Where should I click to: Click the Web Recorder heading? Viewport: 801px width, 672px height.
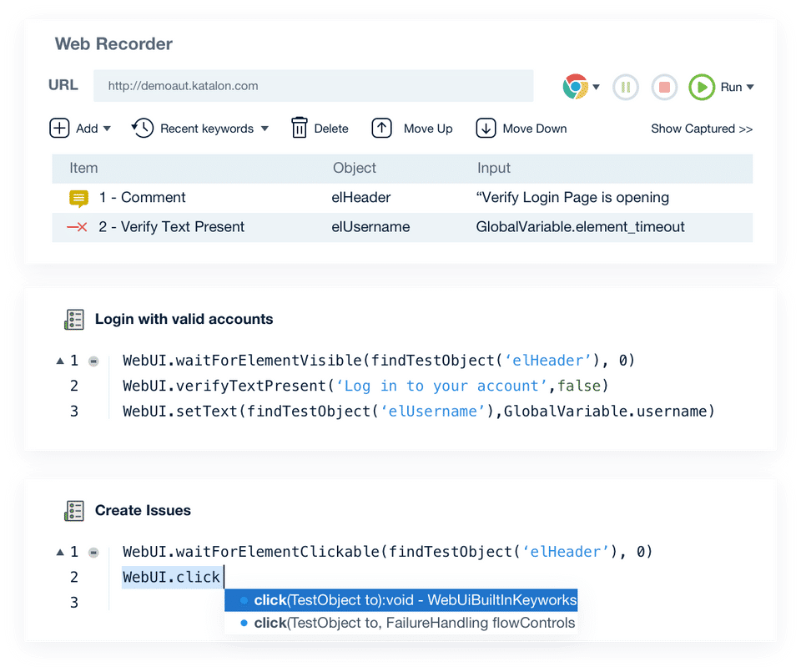[113, 44]
